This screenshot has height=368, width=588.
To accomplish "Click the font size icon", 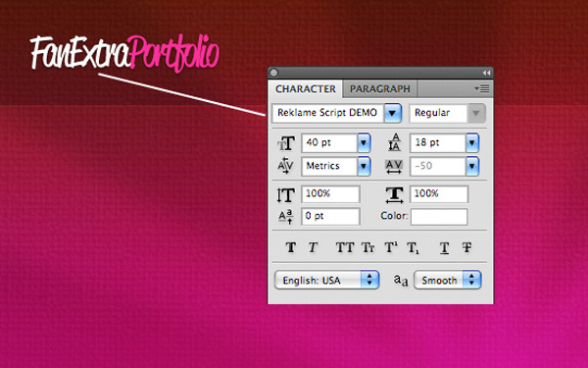I will [286, 143].
